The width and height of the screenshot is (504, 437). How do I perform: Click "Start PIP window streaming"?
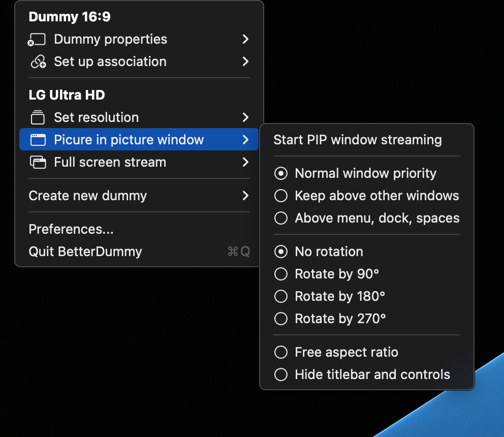(358, 139)
